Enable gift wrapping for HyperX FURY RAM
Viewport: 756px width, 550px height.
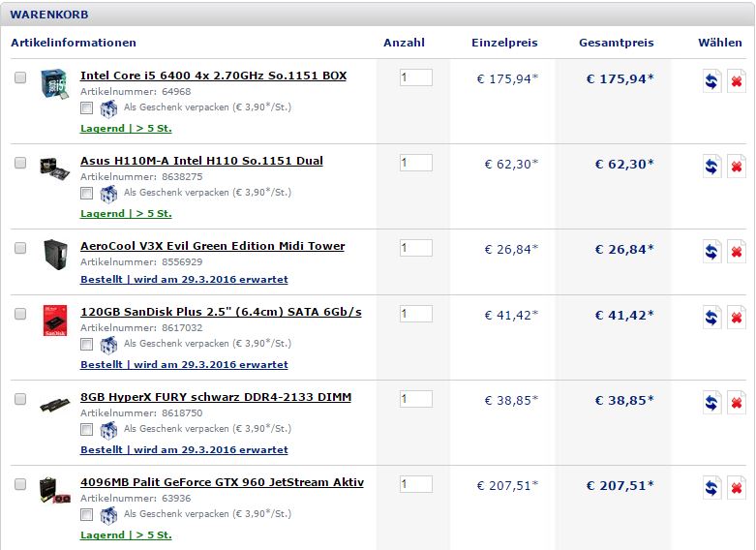click(x=87, y=429)
